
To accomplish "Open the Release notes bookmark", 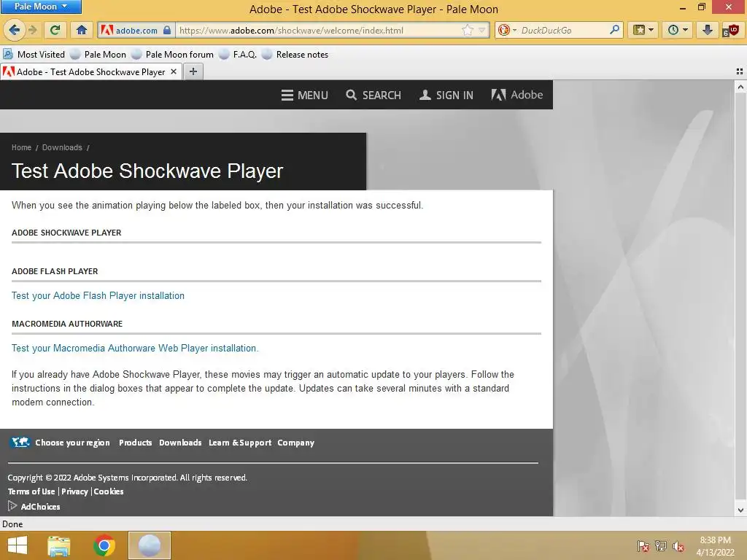I will pos(295,54).
